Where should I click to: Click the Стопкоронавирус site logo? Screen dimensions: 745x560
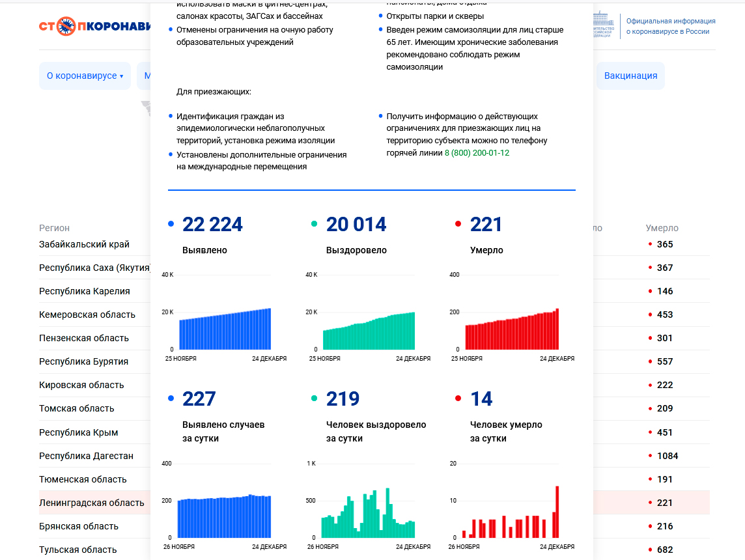[94, 27]
